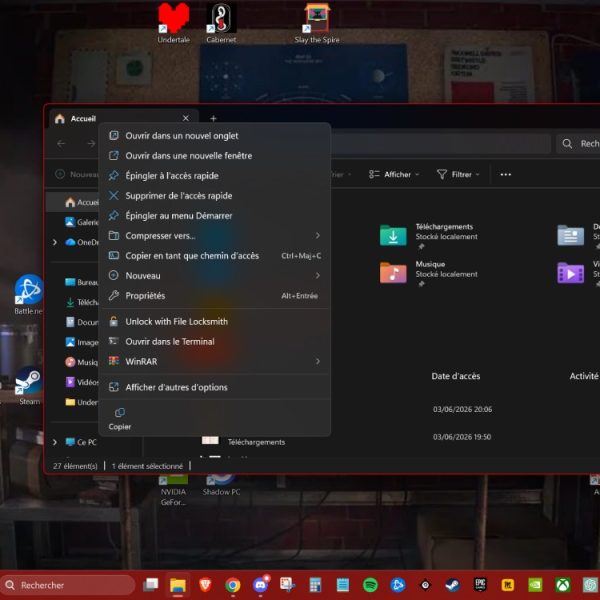Click the three-dots more options button
This screenshot has height=600, width=600.
point(505,174)
